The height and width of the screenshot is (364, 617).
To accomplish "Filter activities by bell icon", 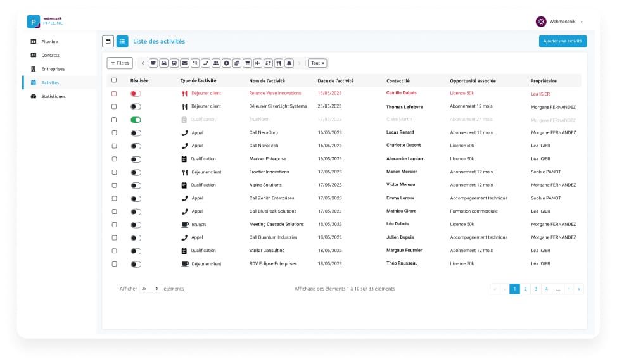I will point(289,63).
